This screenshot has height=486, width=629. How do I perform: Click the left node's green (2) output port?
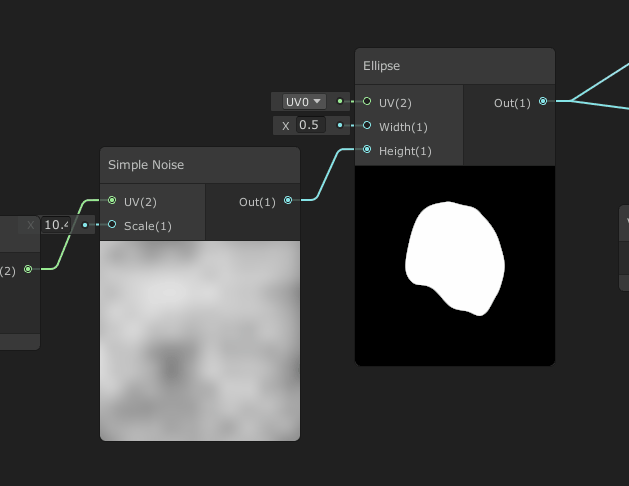point(28,269)
